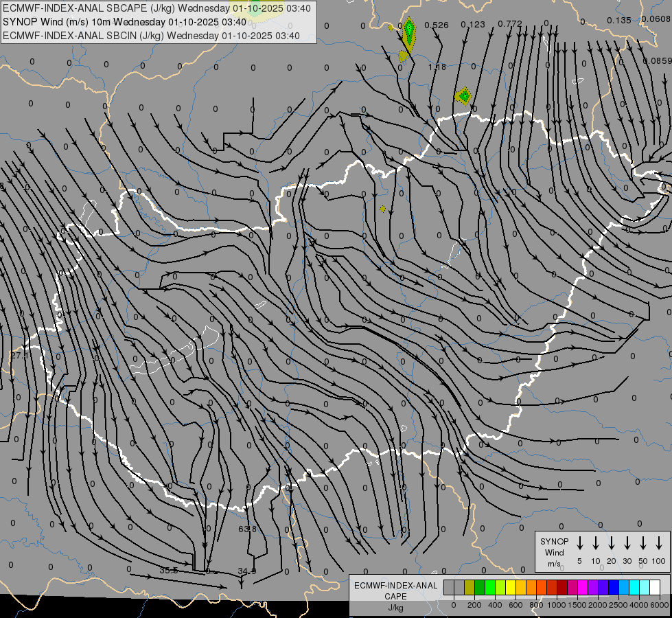The height and width of the screenshot is (618, 672).
Task: Select the magenta swatch just after 1500
Action: [x=583, y=587]
